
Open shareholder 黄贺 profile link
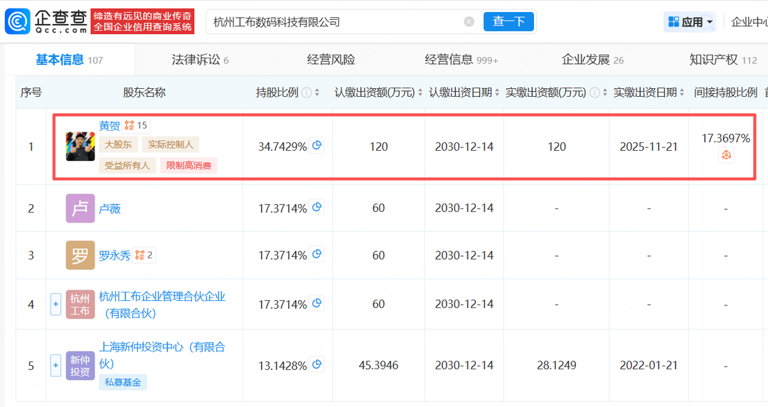click(109, 126)
